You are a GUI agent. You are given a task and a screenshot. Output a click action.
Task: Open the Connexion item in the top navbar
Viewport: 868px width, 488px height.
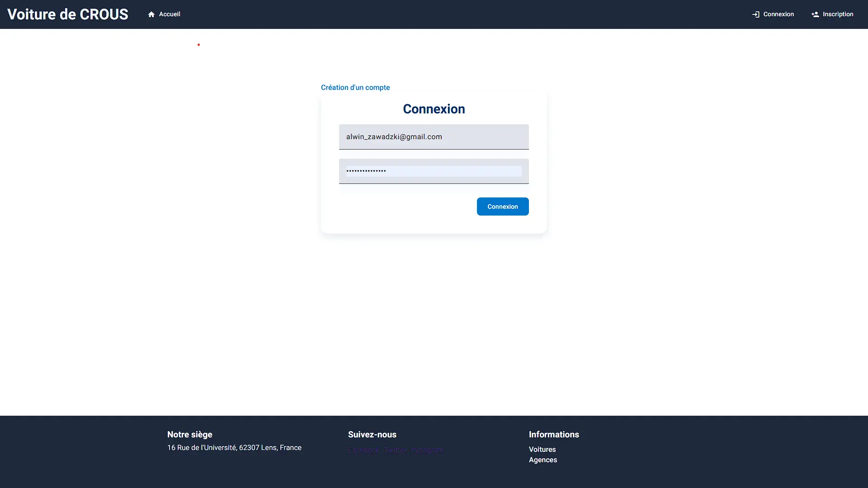[778, 14]
